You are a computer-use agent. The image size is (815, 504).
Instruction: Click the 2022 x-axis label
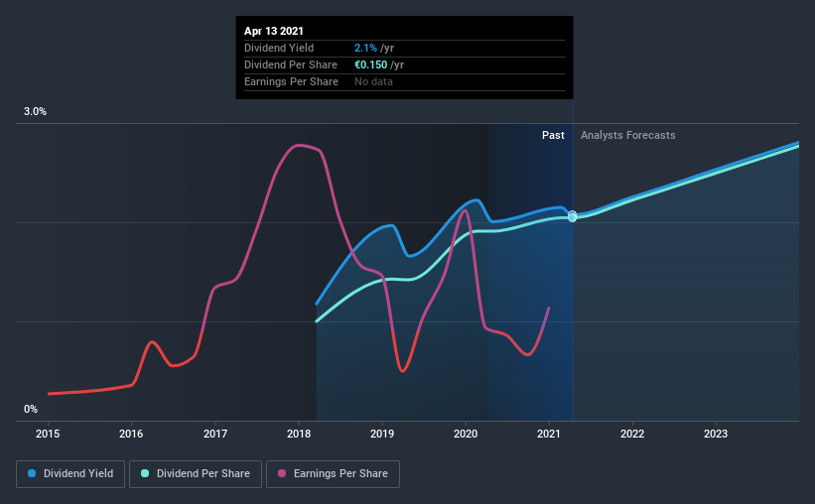click(632, 434)
